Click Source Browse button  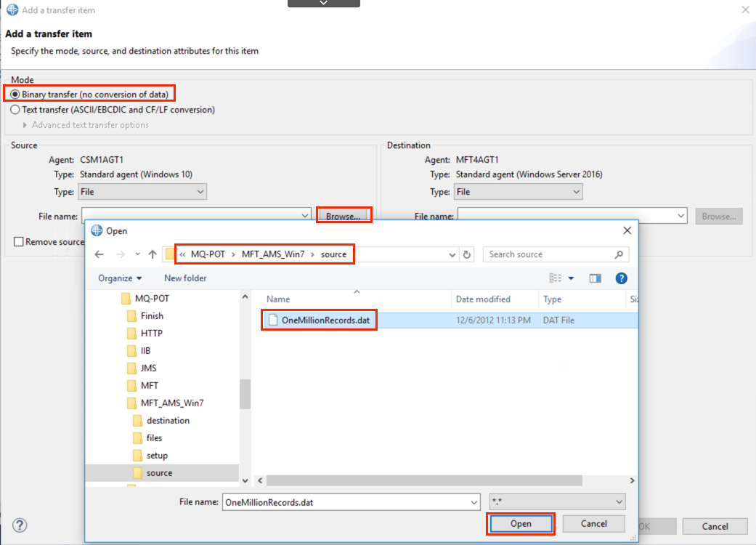tap(343, 216)
